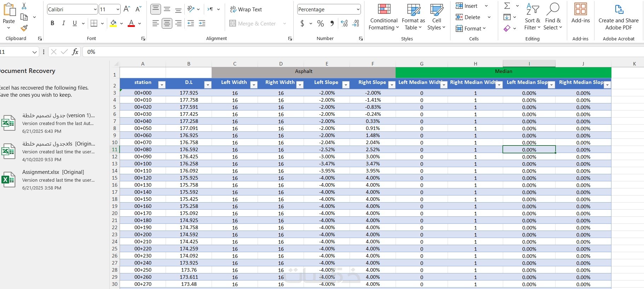
Task: Open the D.L column filter dropdown
Action: (208, 85)
